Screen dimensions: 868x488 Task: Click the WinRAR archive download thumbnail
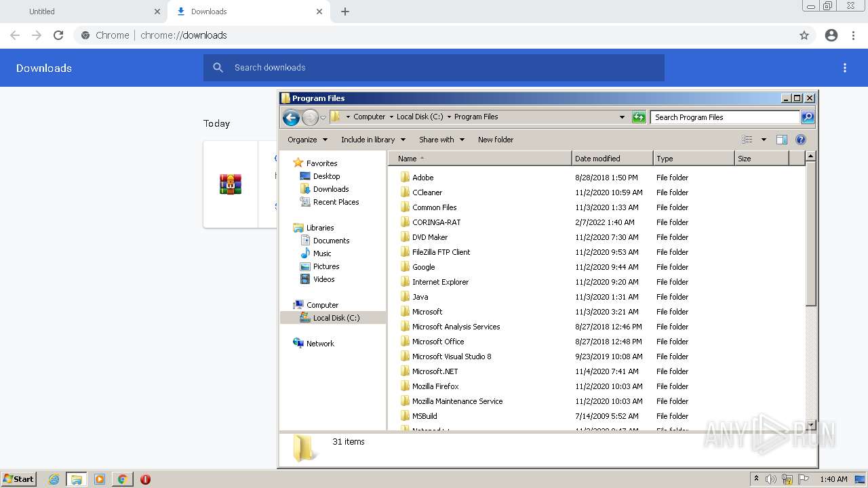point(231,184)
